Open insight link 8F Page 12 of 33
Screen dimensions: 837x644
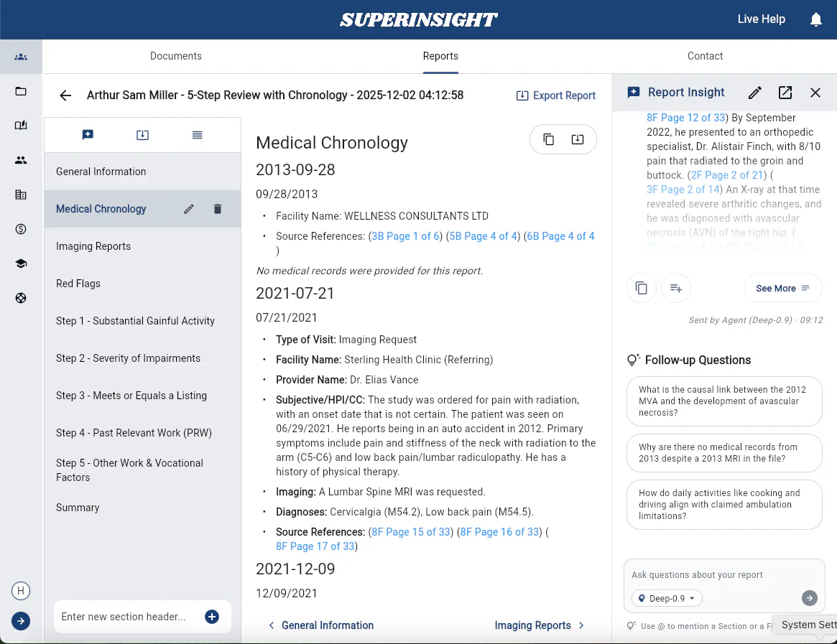click(x=686, y=118)
